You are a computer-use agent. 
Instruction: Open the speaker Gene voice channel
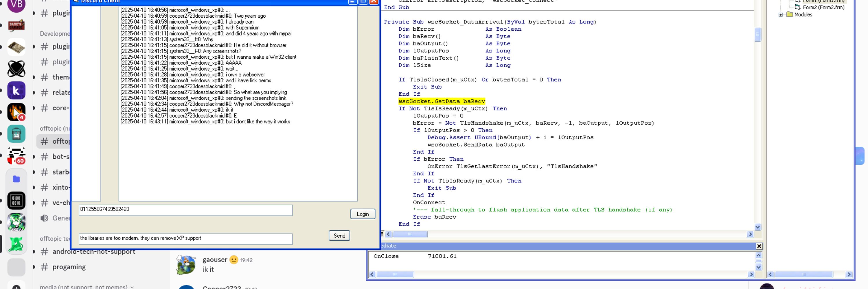[55, 218]
